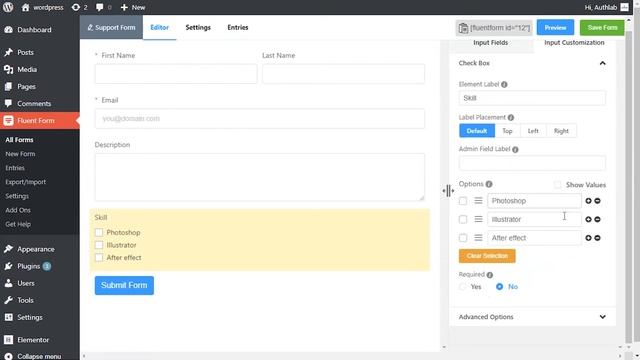Collapse the Check Box section
The height and width of the screenshot is (360, 640).
(x=602, y=63)
